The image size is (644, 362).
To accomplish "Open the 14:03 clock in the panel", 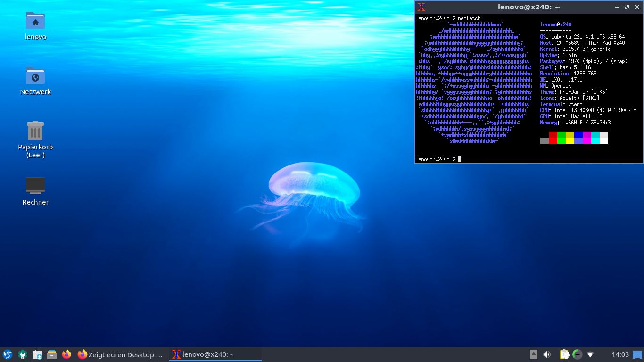I will click(x=620, y=354).
